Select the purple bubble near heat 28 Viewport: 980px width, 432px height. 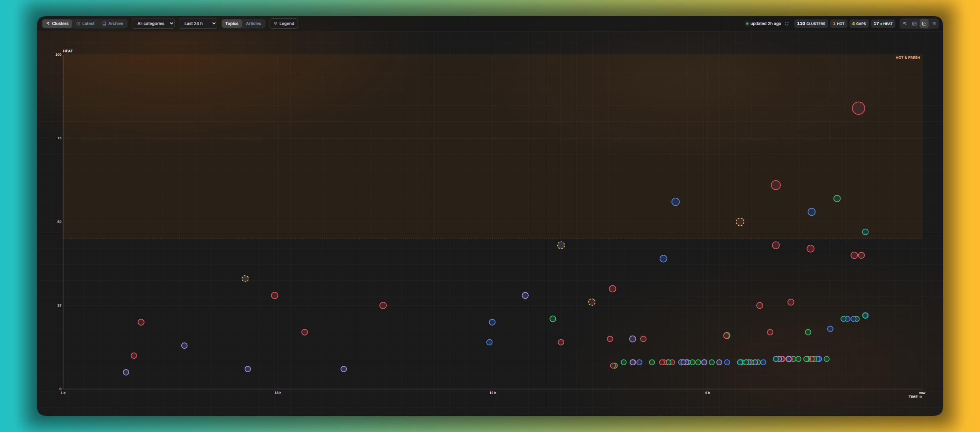pyautogui.click(x=525, y=295)
